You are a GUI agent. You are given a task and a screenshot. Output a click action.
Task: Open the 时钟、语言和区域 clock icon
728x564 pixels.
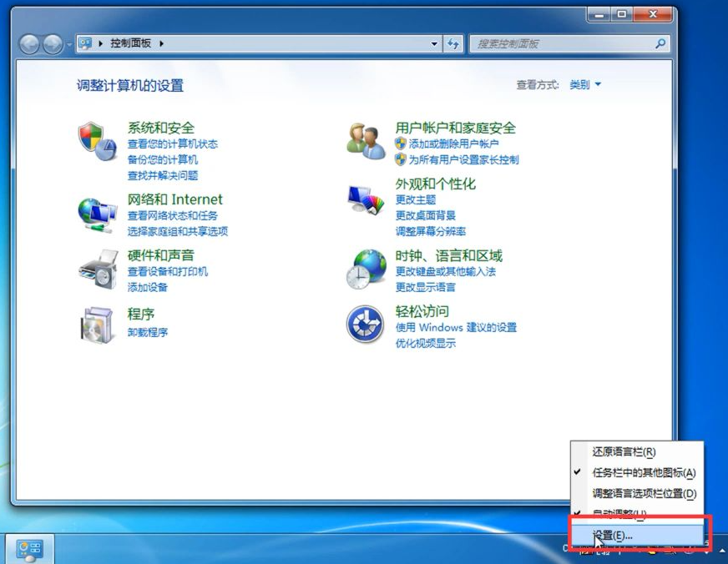[365, 269]
